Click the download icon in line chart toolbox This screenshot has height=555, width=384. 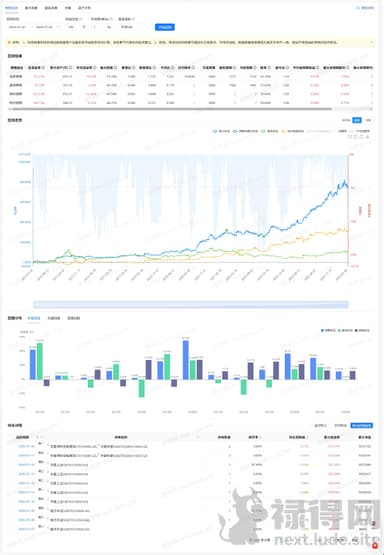[x=368, y=137]
